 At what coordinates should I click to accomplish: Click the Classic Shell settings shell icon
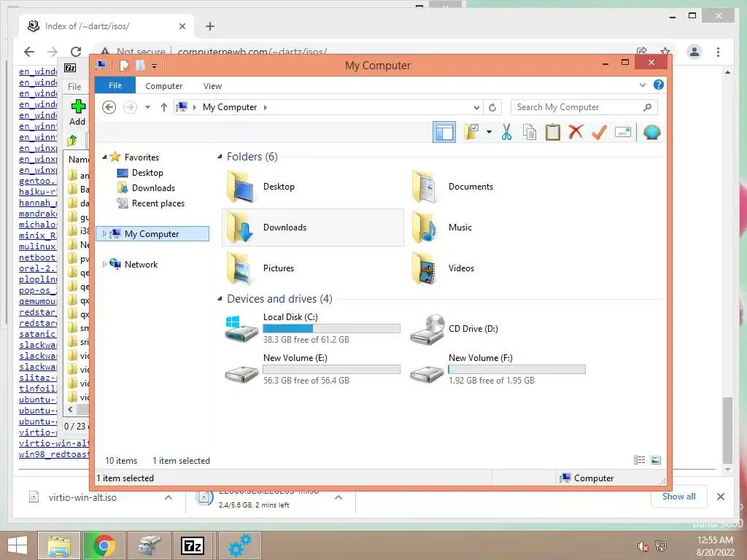click(651, 132)
